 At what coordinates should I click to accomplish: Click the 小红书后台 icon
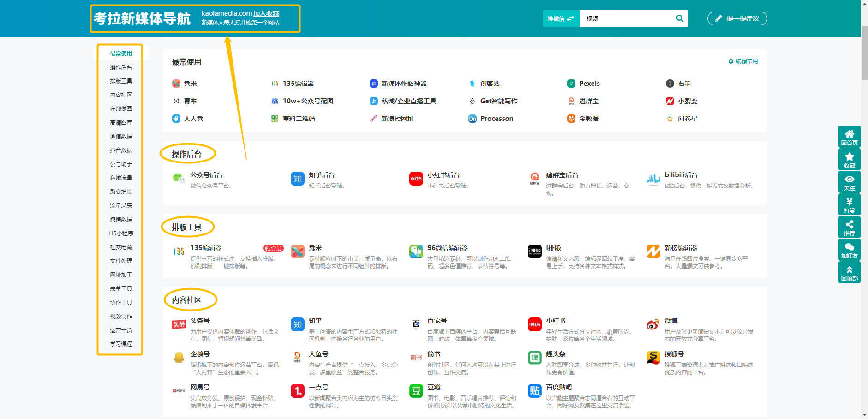click(416, 179)
